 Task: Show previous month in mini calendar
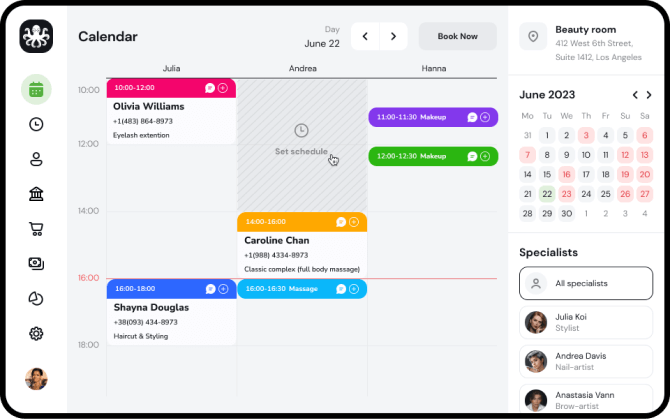coord(634,95)
